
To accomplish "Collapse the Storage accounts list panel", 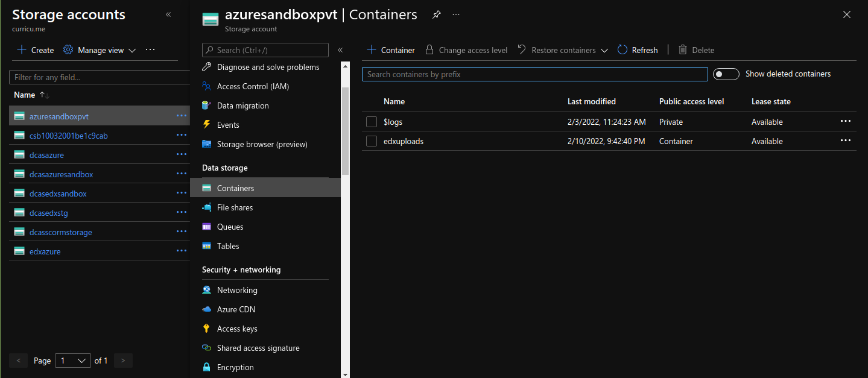I will 168,14.
